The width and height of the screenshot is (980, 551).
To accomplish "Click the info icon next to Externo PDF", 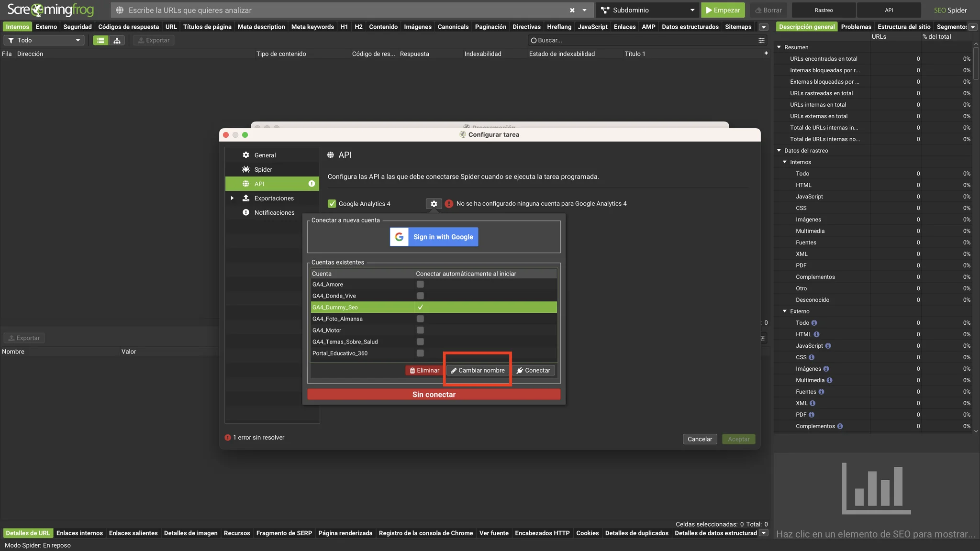I will [812, 415].
